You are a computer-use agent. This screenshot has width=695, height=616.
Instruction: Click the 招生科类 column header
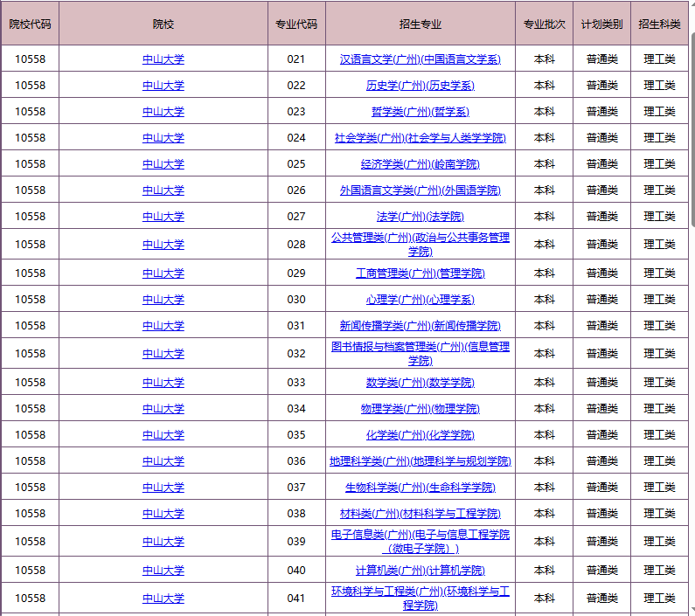[x=659, y=24]
